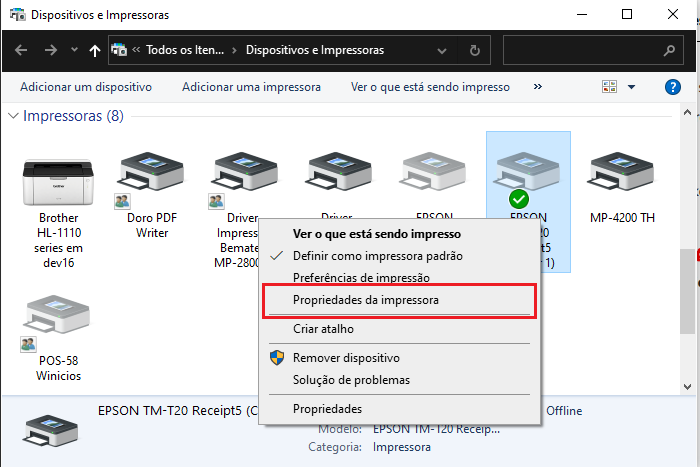Expand the address bar history dropdown
Viewport: 700px width, 467px height.
pos(442,50)
